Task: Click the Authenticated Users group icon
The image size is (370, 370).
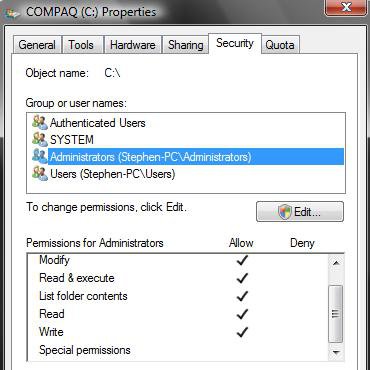Action: click(40, 123)
